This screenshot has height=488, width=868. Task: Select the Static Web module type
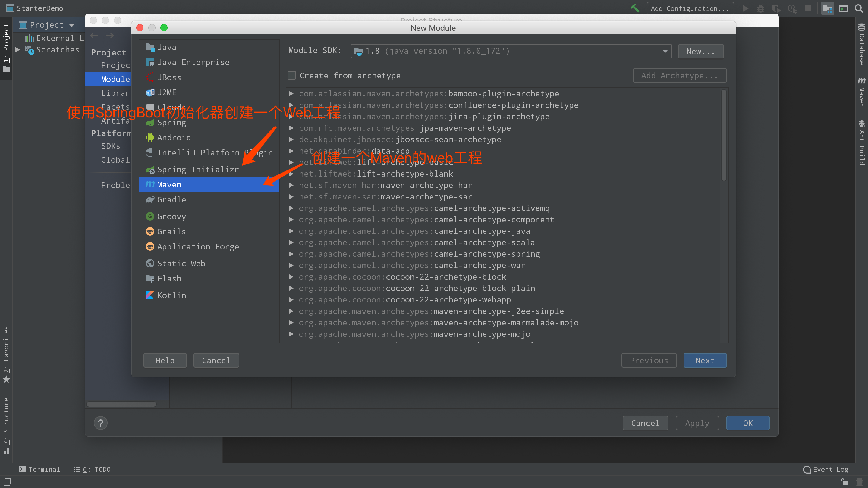click(x=181, y=263)
